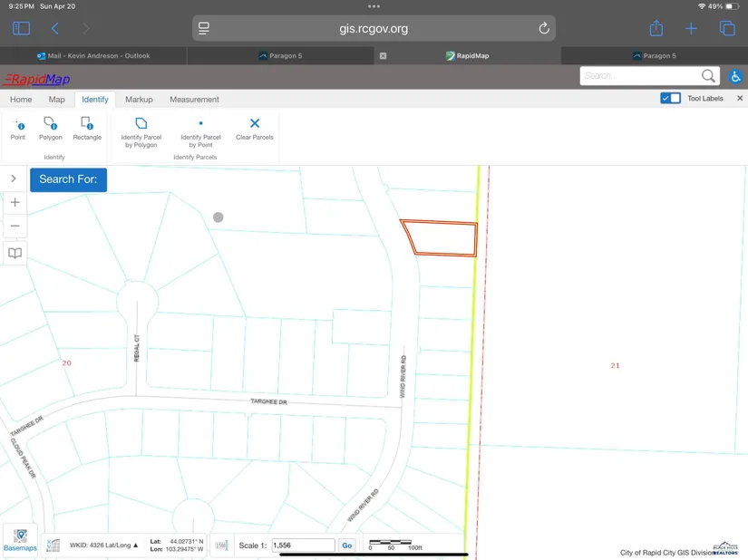Viewport: 748px width, 560px height.
Task: Select the Identify by Rectangle tool
Action: 87,128
